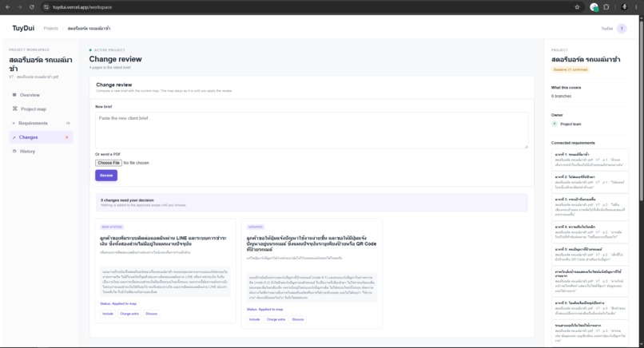Click the first connected requirement card
The image size is (644, 348).
(590, 160)
